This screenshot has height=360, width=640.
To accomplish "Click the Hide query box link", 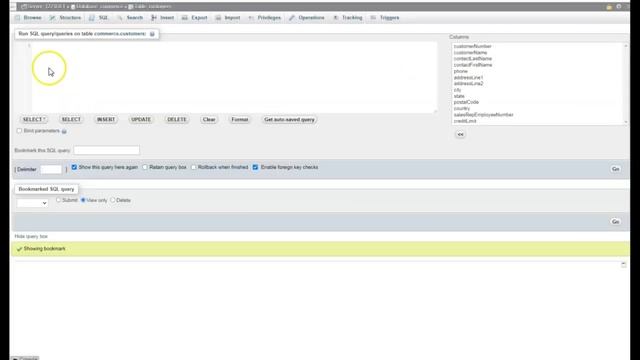I will tap(31, 236).
